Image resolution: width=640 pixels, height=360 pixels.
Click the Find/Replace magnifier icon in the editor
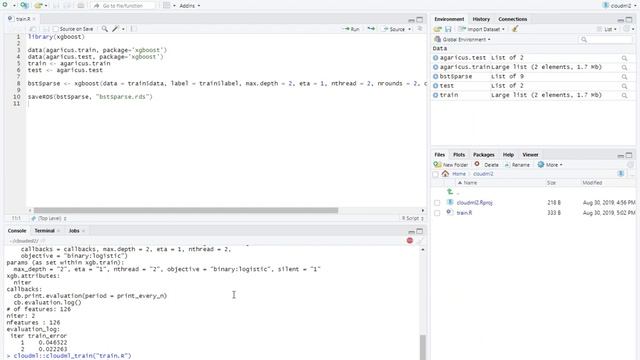(x=105, y=29)
